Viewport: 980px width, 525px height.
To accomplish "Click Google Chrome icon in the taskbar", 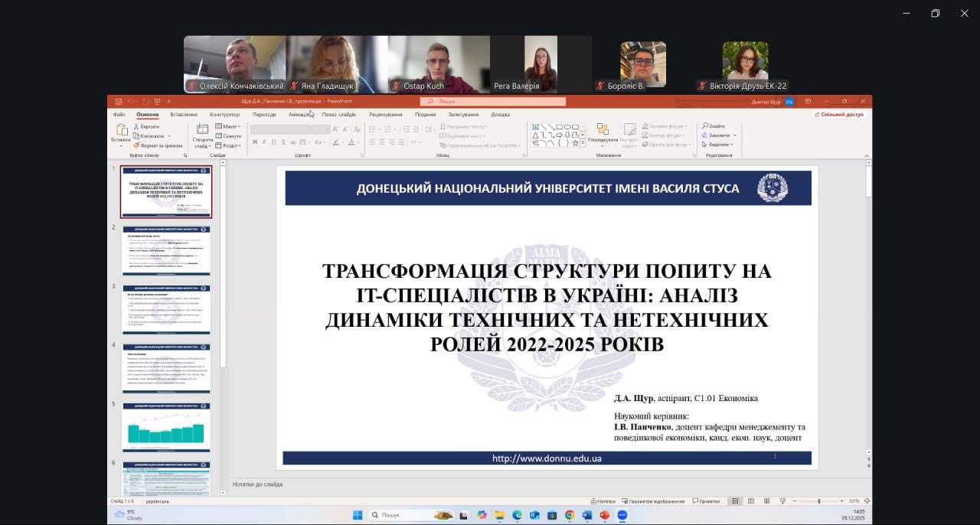I will tap(569, 515).
